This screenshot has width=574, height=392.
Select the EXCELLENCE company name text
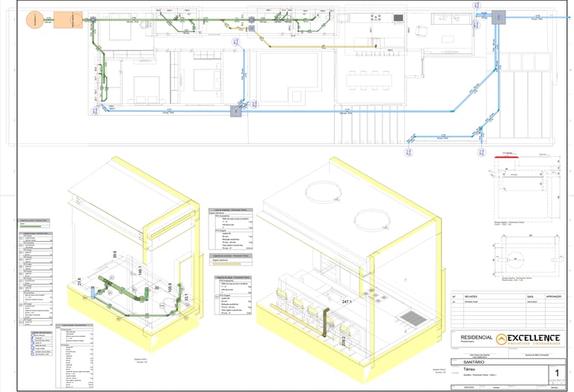pos(534,337)
